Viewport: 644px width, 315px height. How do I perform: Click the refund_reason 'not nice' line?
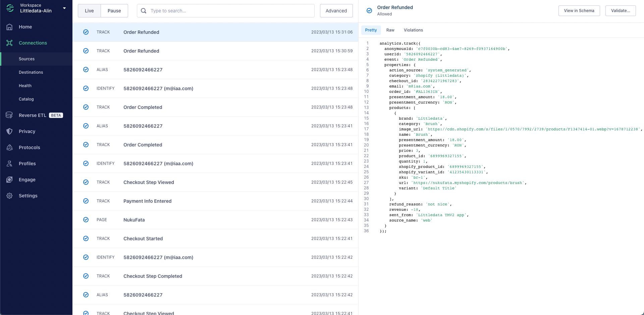(420, 204)
